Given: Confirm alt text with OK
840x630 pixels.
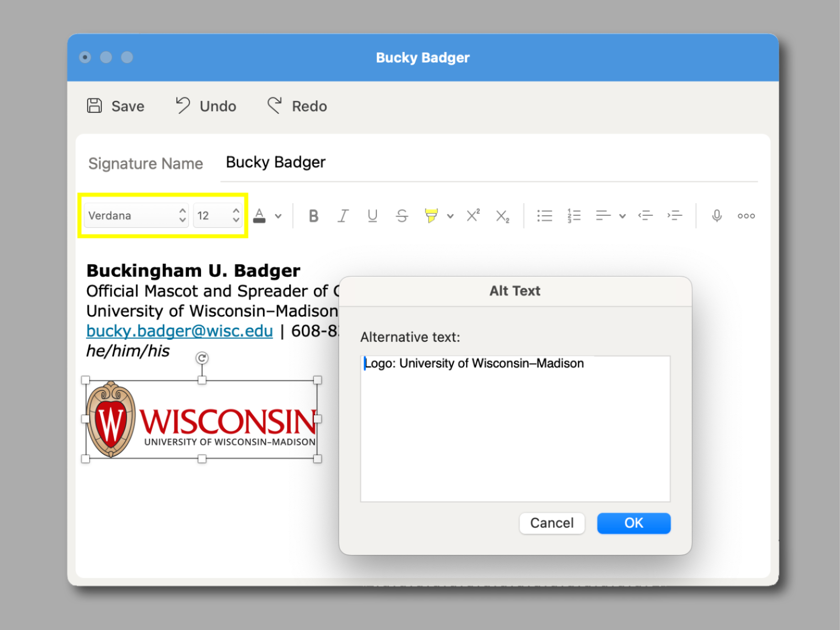Looking at the screenshot, I should tap(633, 523).
